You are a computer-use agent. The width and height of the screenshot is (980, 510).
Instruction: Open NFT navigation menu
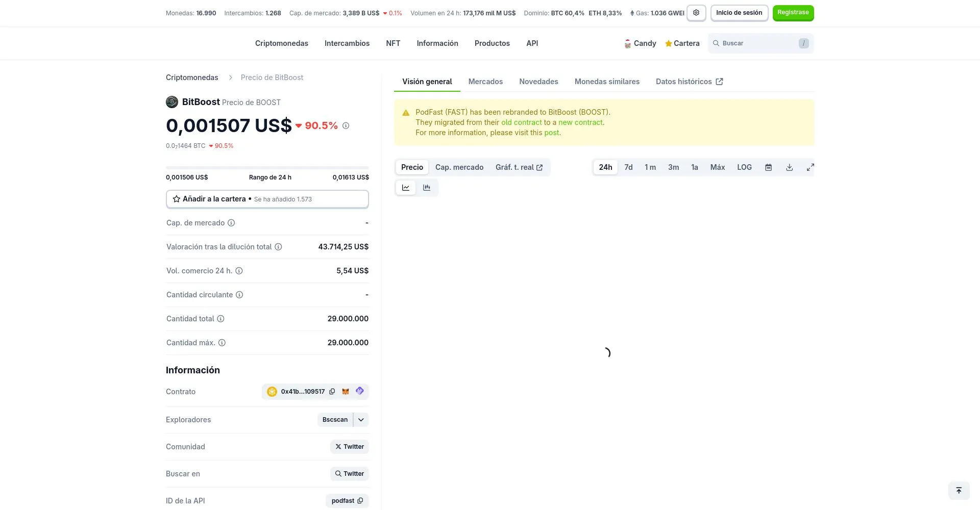(393, 43)
